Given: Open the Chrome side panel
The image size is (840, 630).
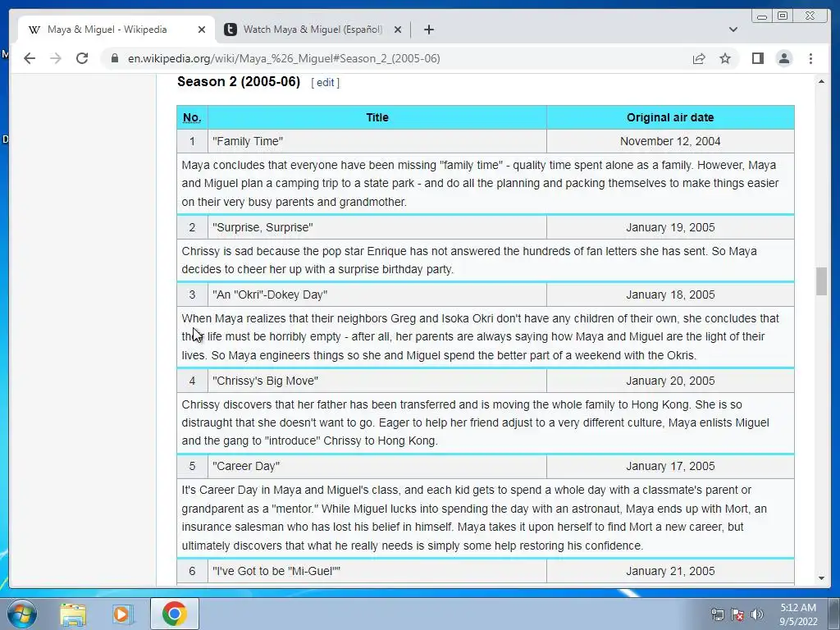Looking at the screenshot, I should 757,58.
